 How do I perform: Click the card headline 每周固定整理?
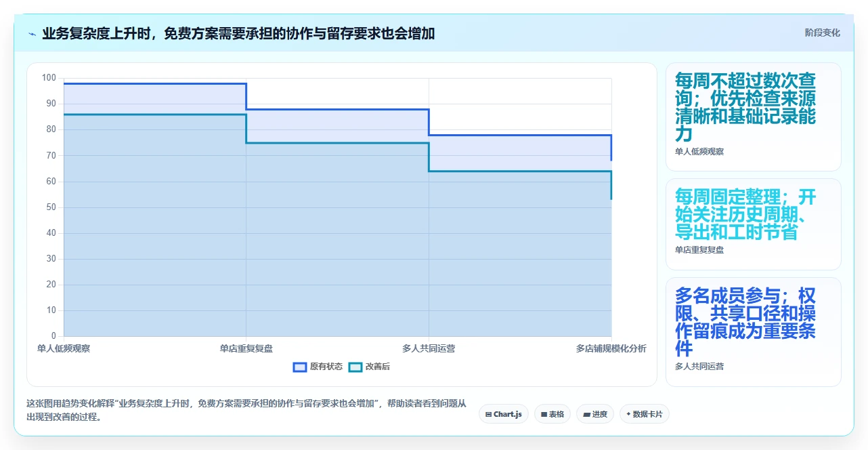[x=745, y=215]
